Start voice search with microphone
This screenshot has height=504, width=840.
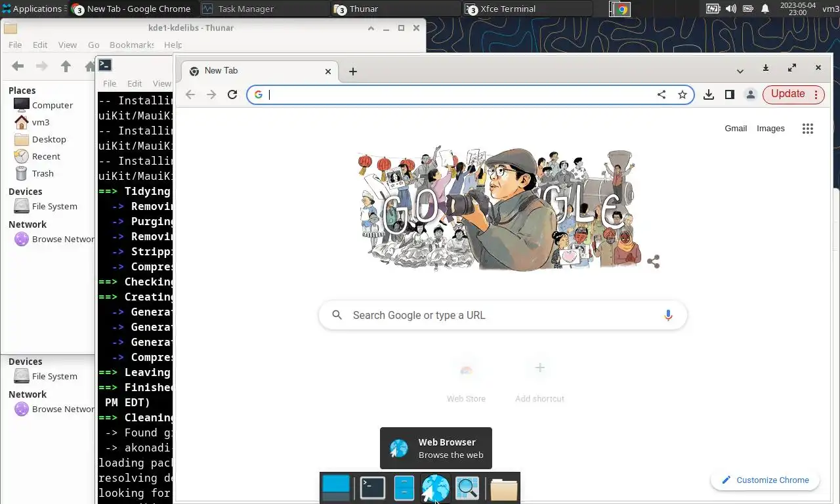pyautogui.click(x=668, y=315)
